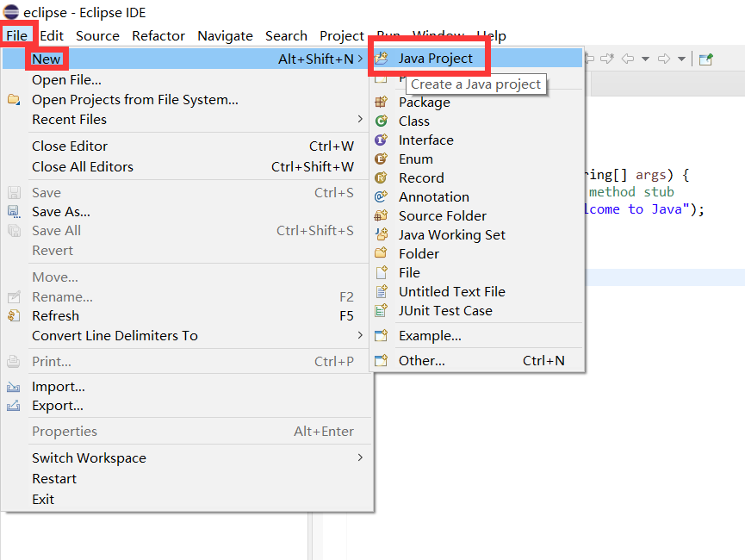Screen dimensions: 745x560
Task: Click the Package icon in New submenu
Action: click(x=381, y=102)
